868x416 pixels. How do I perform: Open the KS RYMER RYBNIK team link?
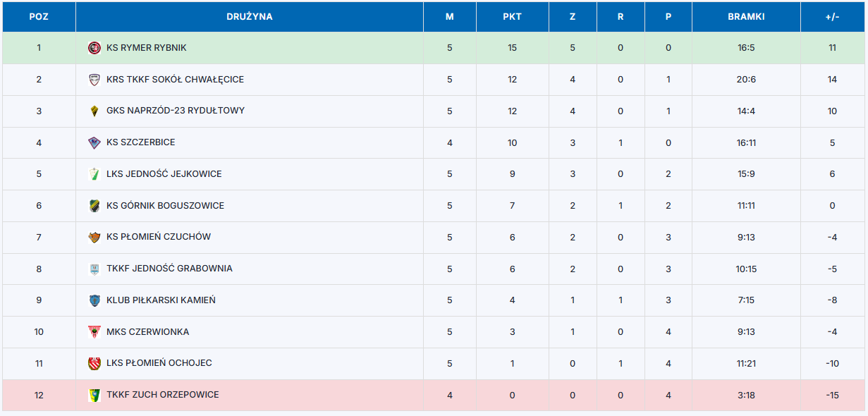click(147, 48)
